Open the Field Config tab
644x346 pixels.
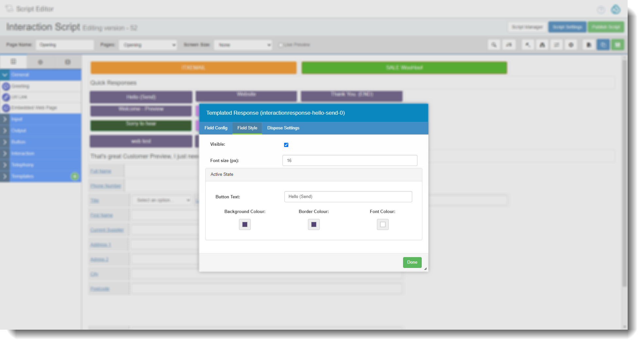pos(216,128)
